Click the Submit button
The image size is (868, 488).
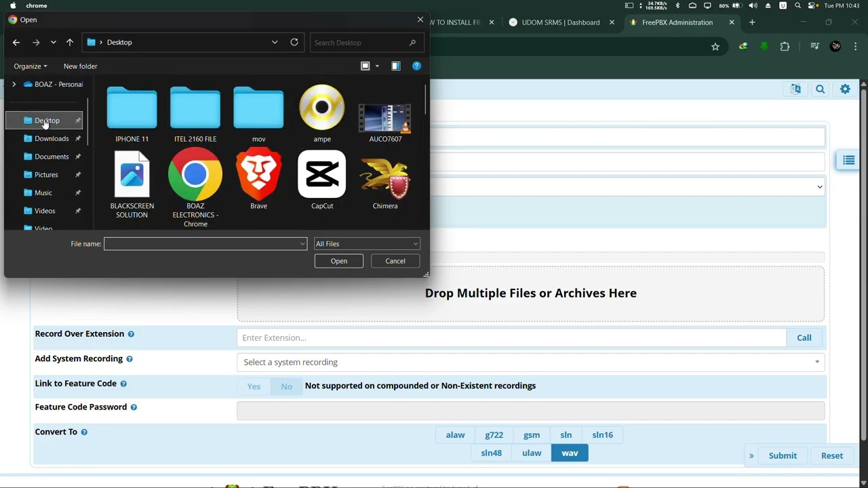[783, 456]
